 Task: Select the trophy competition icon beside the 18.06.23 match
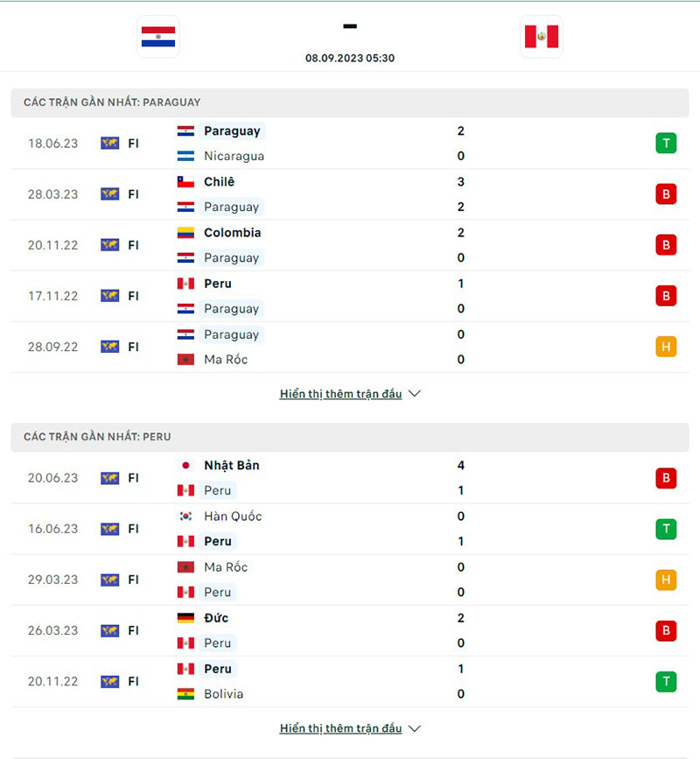pos(109,144)
